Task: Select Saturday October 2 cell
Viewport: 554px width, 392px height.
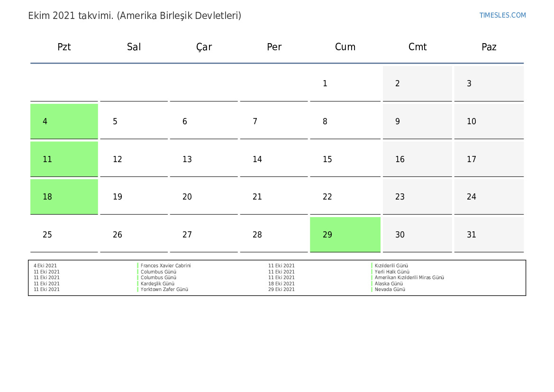Action: [x=417, y=83]
